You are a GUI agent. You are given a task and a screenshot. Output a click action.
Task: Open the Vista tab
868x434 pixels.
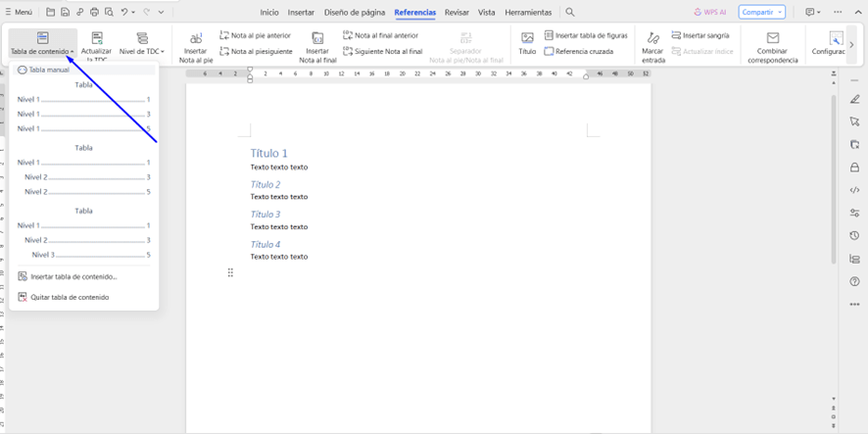coord(487,12)
